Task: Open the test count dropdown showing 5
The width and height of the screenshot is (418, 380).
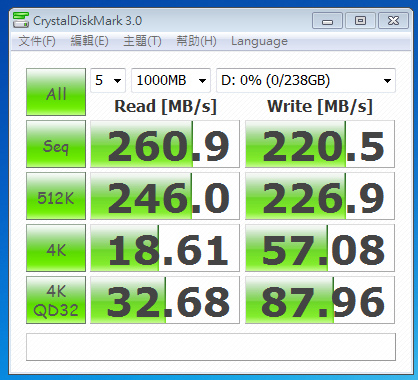Action: pos(108,80)
